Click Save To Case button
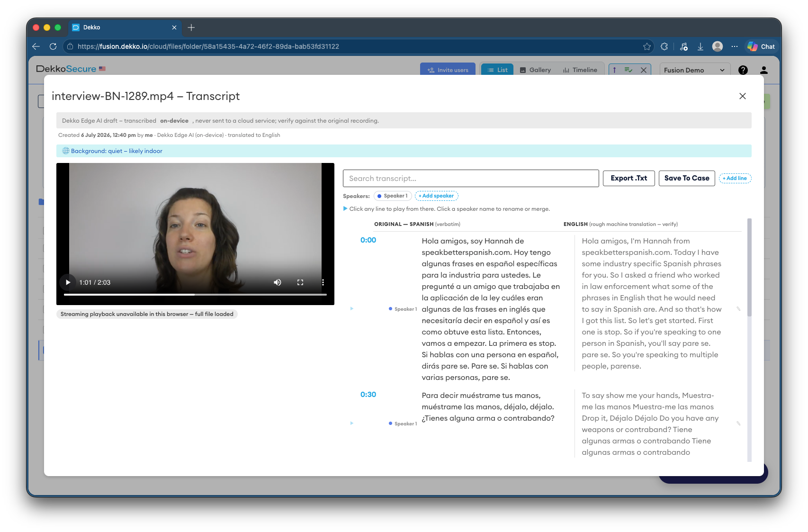 point(687,178)
